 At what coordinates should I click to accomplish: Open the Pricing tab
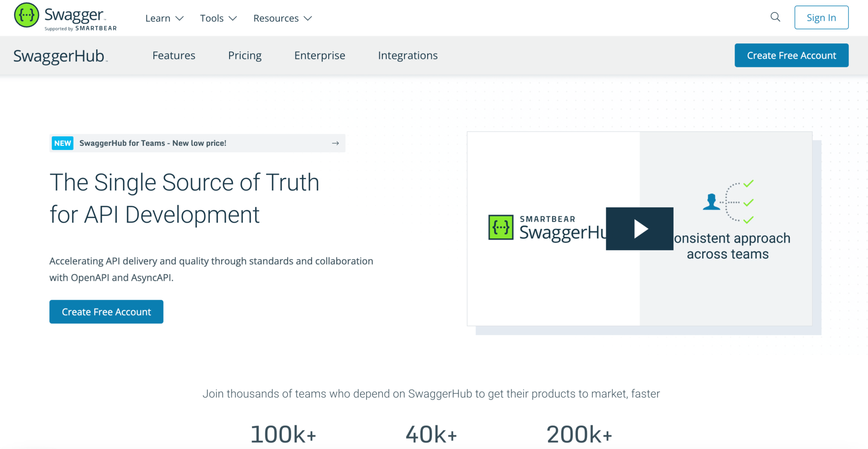245,56
